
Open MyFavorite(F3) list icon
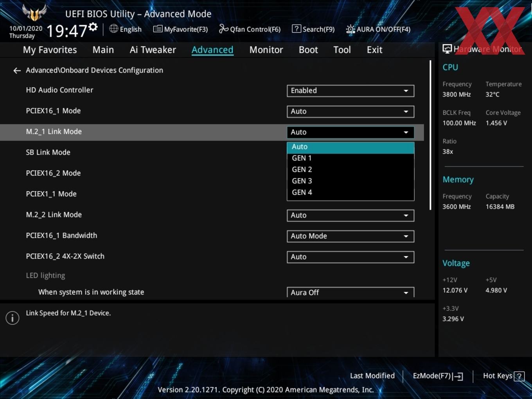click(x=158, y=29)
